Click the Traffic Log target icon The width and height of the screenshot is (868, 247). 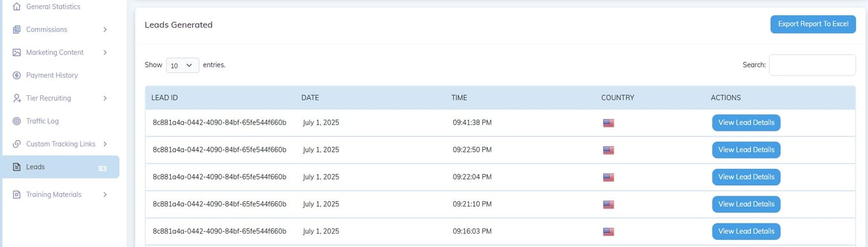(x=17, y=121)
